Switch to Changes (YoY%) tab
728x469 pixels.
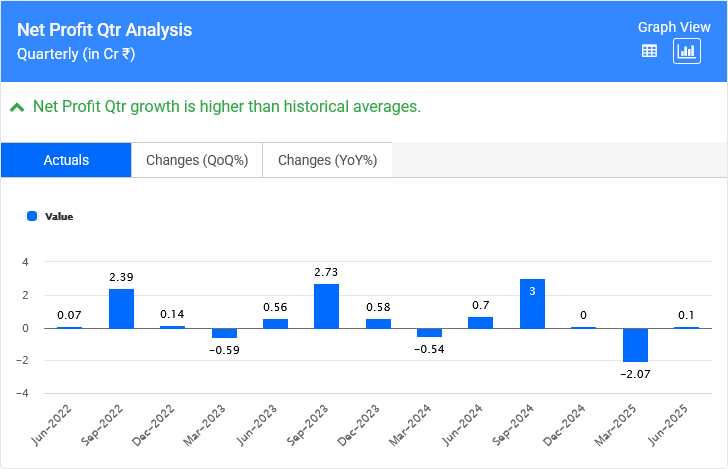[327, 160]
